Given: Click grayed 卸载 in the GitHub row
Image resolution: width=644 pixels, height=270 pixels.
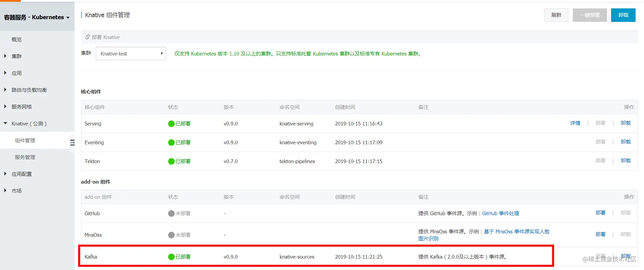Looking at the screenshot, I should [626, 213].
